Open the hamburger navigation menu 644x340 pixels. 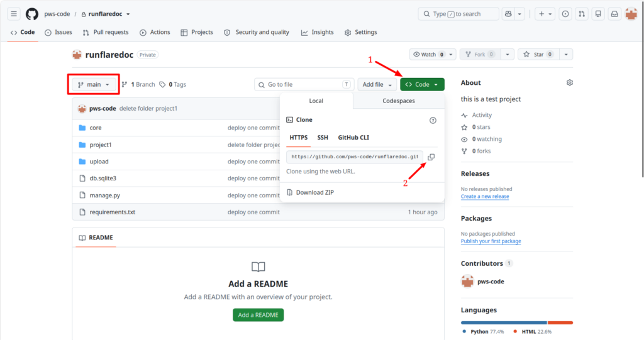click(14, 14)
